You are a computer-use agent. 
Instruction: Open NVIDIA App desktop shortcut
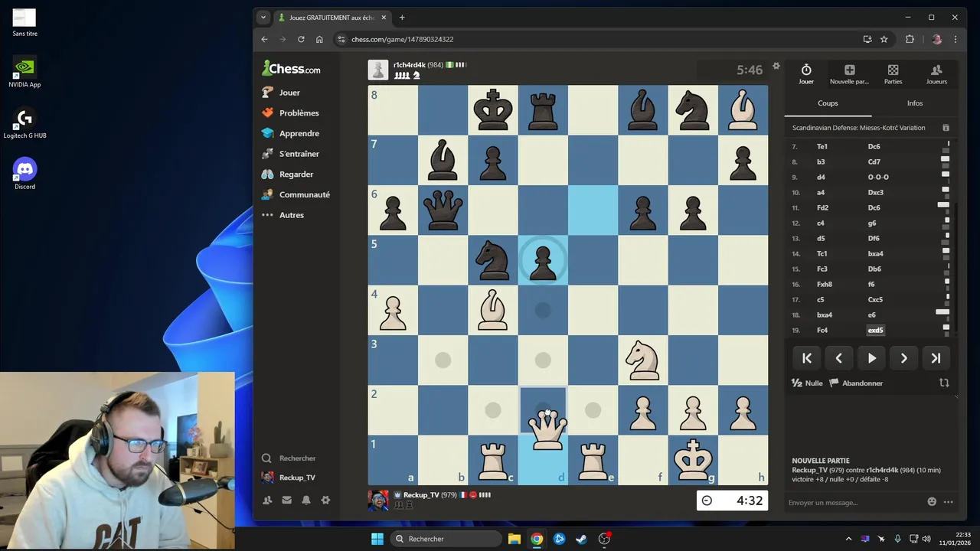(24, 72)
